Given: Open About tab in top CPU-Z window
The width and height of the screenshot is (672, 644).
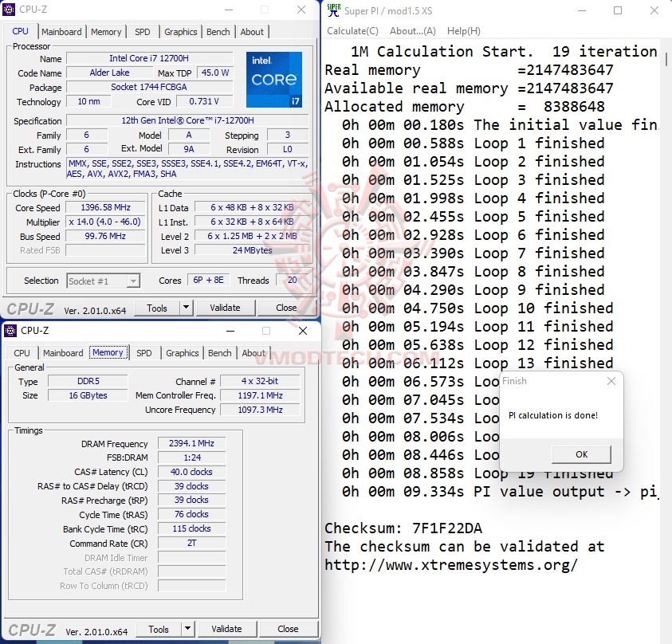Looking at the screenshot, I should click(252, 32).
